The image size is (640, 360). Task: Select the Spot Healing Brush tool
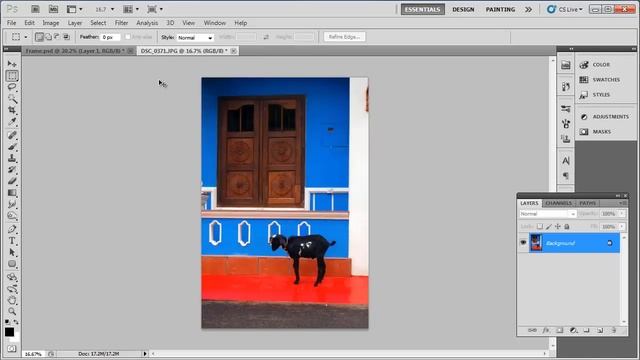pyautogui.click(x=12, y=135)
